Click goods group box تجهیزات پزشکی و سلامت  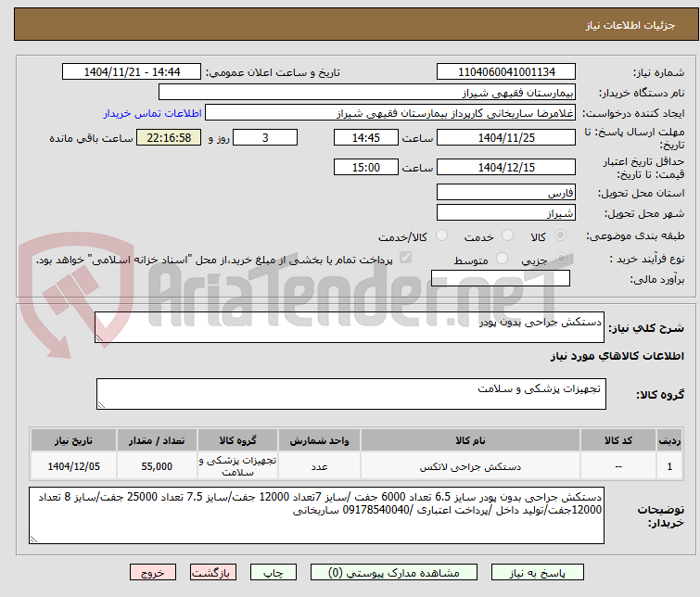pyautogui.click(x=350, y=394)
